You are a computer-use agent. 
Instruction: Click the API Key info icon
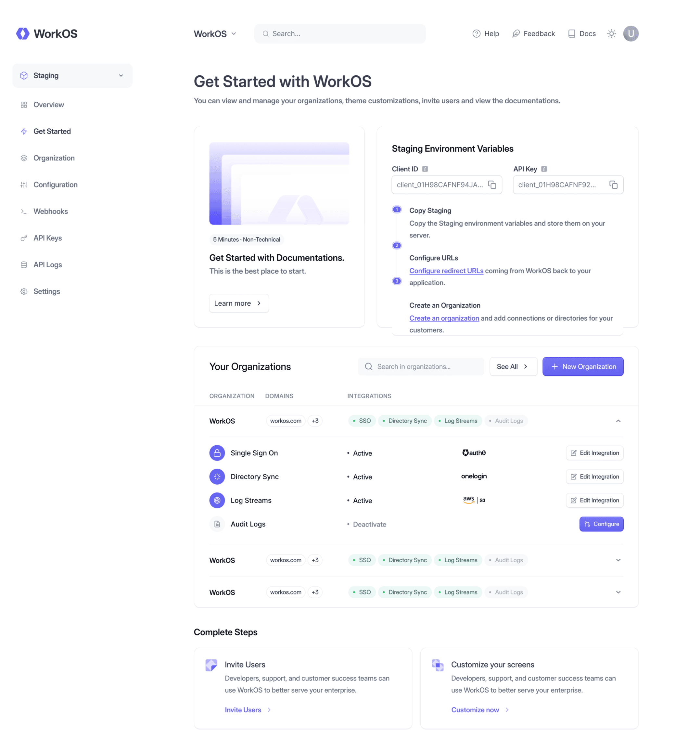coord(544,169)
